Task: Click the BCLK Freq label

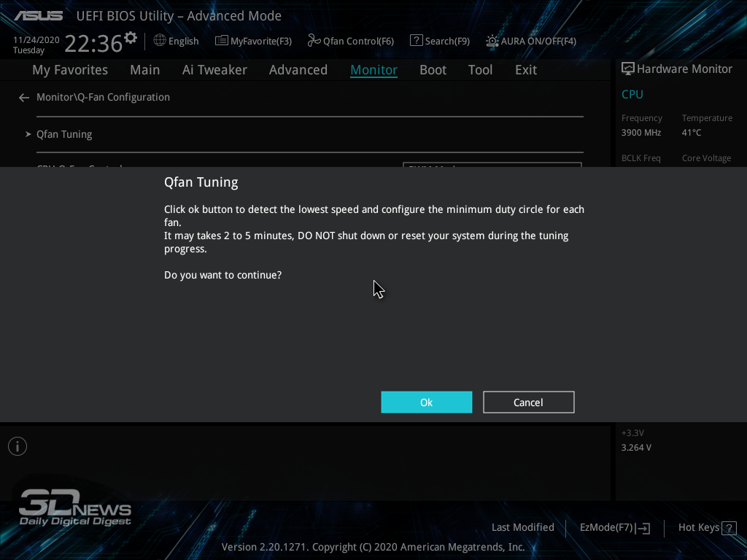Action: 640,158
